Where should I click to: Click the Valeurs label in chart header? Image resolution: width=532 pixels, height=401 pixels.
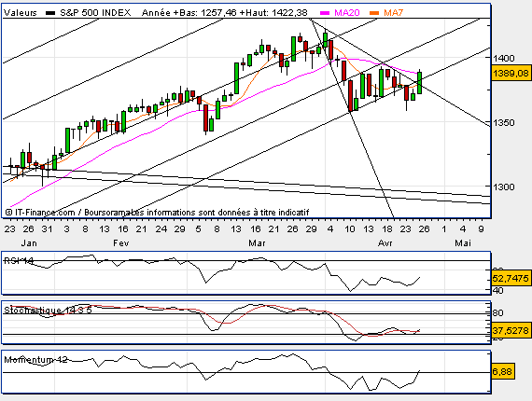(x=21, y=13)
